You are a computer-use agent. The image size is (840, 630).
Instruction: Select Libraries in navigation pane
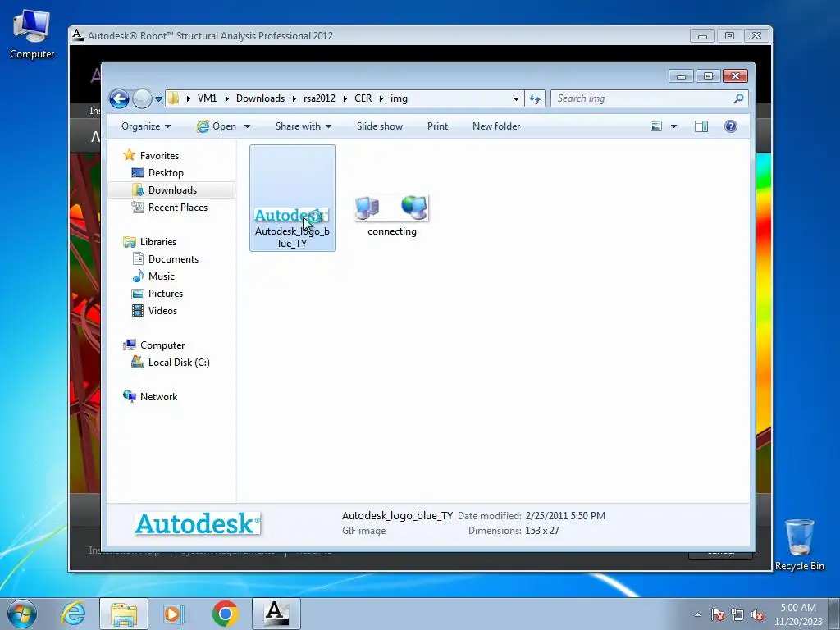(158, 242)
